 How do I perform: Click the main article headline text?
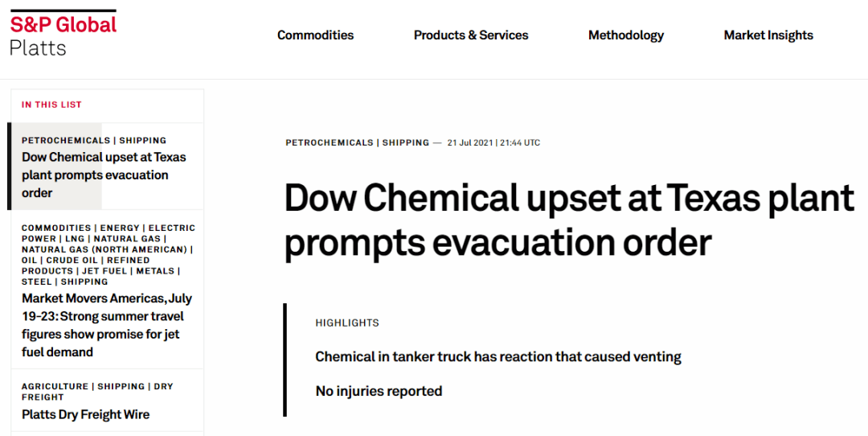(569, 220)
